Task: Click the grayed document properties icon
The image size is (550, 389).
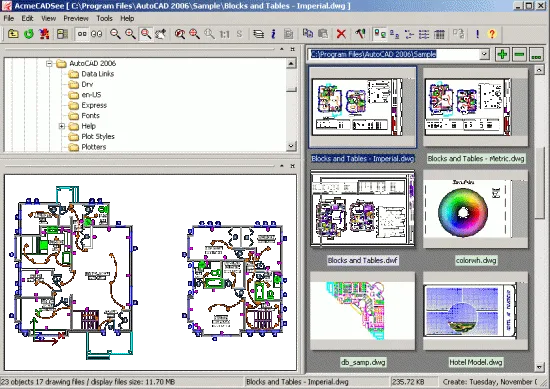Action: tap(289, 34)
